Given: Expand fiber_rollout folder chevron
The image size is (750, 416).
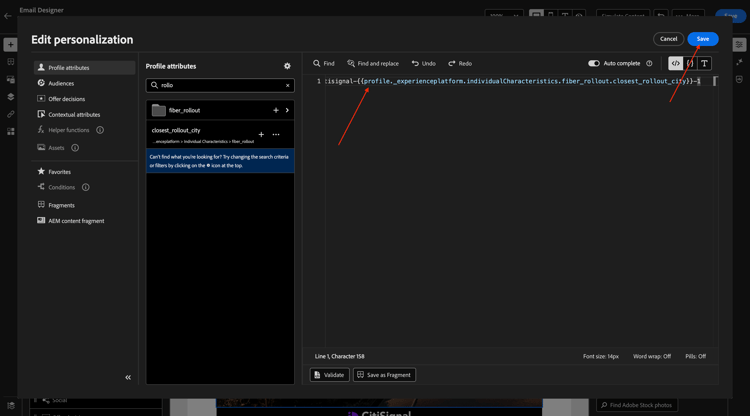Looking at the screenshot, I should point(287,110).
